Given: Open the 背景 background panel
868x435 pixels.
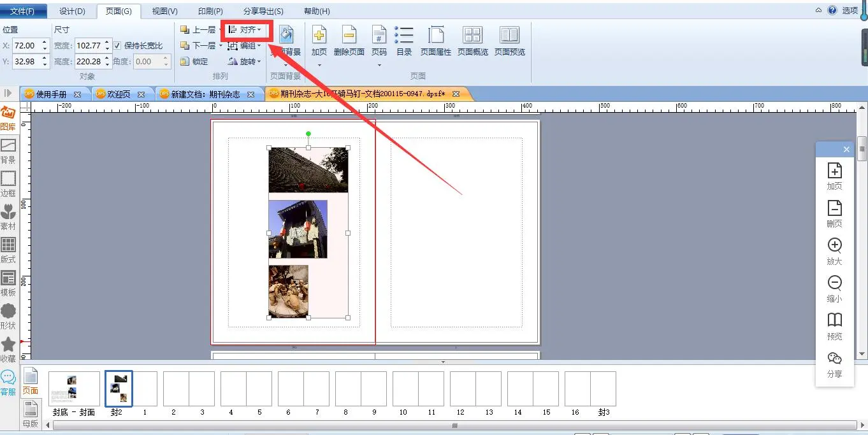Looking at the screenshot, I should (x=8, y=152).
